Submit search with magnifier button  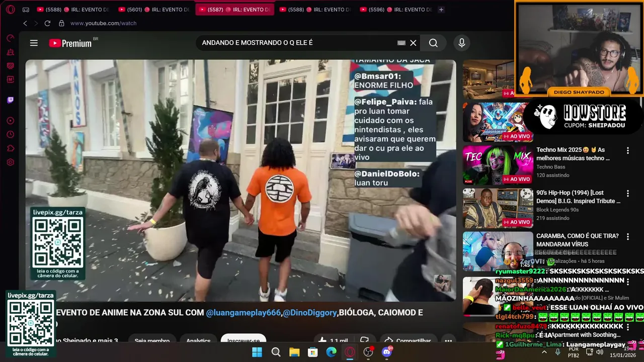click(433, 43)
